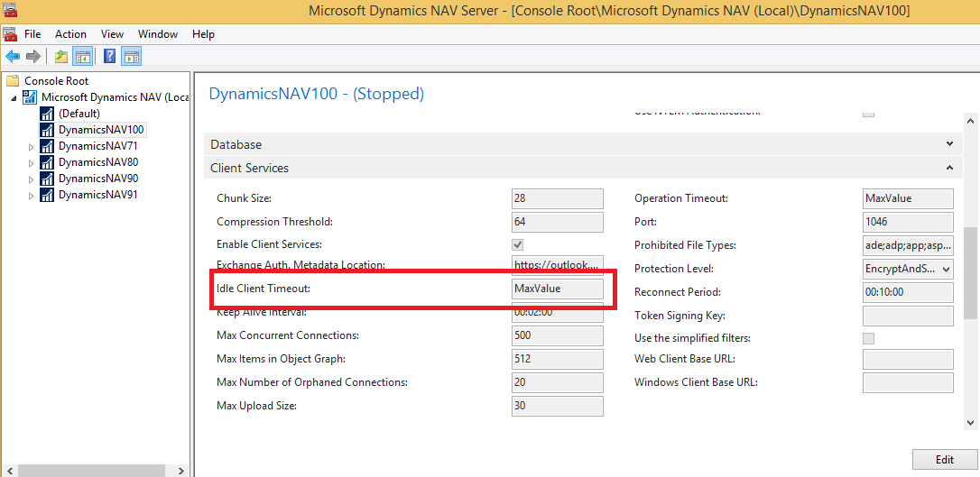The image size is (980, 477).
Task: Click tree pane horizontal scroll left arrow
Action: coord(9,471)
